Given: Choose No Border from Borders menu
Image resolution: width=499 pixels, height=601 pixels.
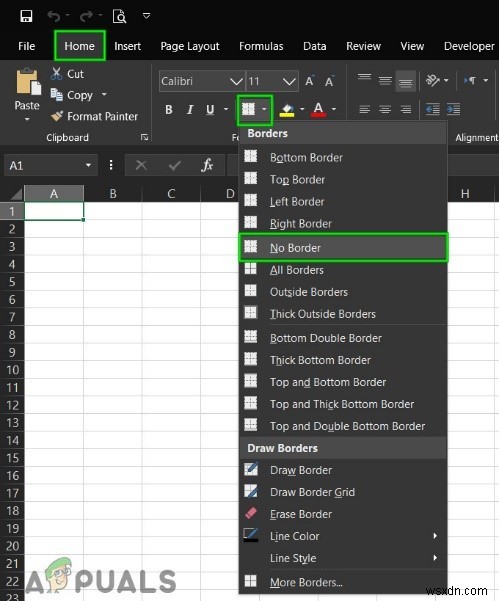Looking at the screenshot, I should tap(343, 248).
